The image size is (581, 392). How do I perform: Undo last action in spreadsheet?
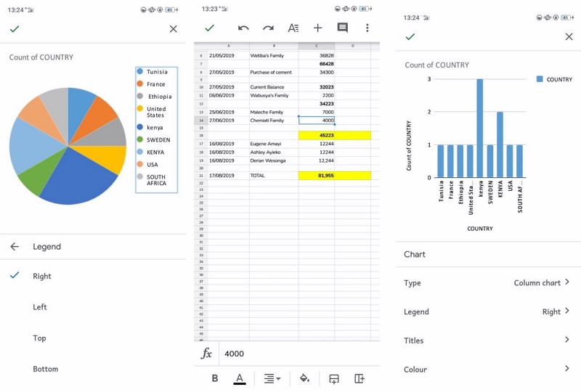pyautogui.click(x=243, y=28)
